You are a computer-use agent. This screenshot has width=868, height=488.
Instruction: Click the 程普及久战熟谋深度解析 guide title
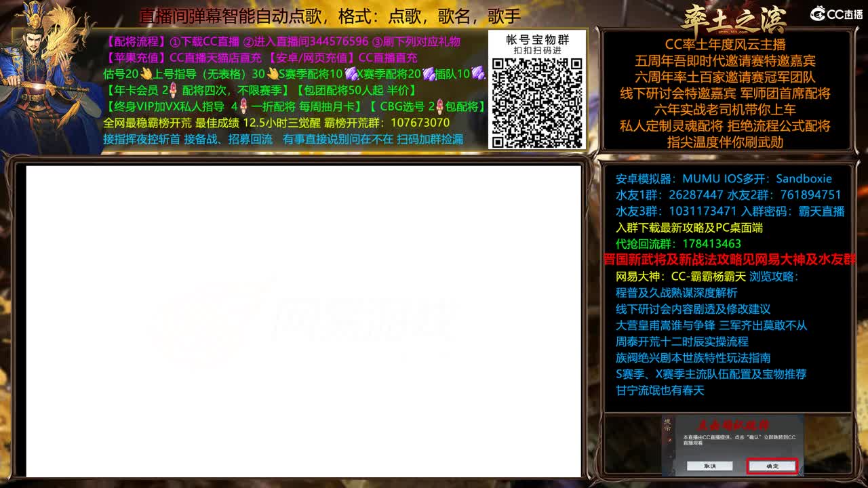[676, 293]
